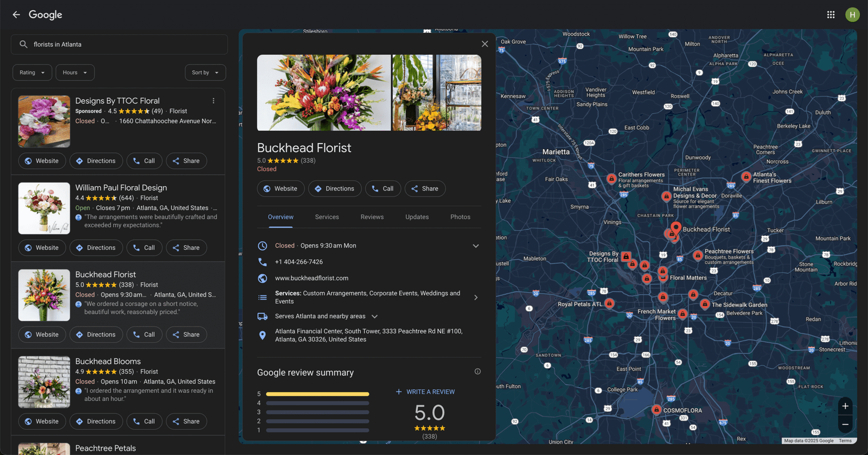Viewport: 868px width, 455px height.
Task: Click the review summary info icon
Action: pos(477,372)
